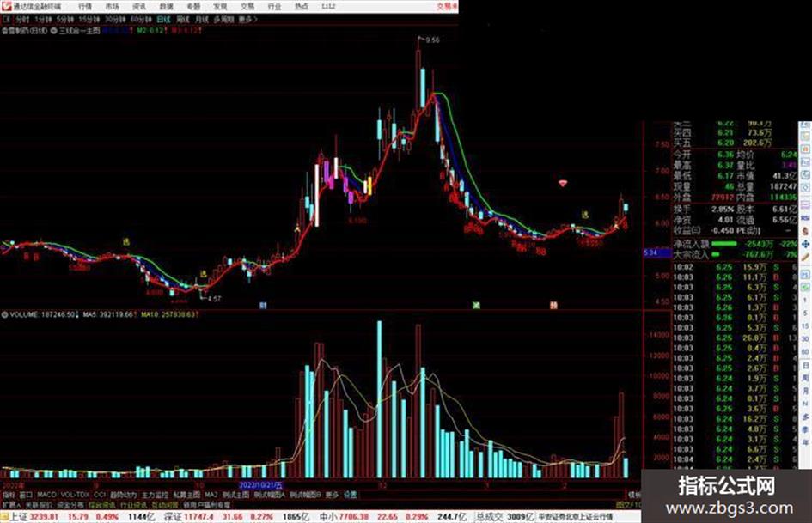
Task: Switch chart to 30分钟 period
Action: pyautogui.click(x=115, y=20)
